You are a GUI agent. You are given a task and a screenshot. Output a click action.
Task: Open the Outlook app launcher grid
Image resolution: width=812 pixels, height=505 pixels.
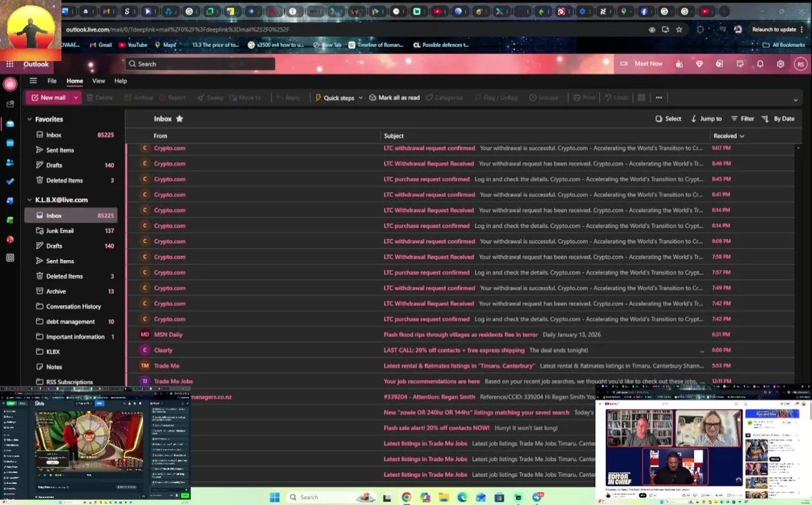click(10, 64)
